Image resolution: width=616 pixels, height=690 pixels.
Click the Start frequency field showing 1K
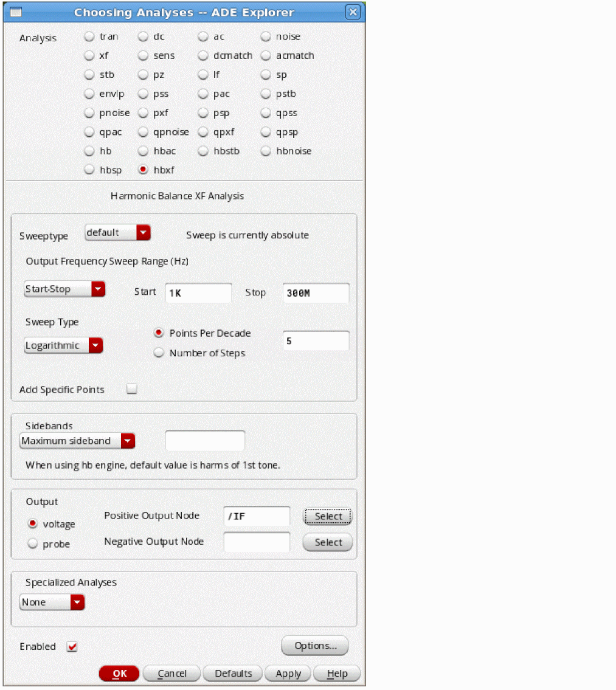tap(199, 292)
